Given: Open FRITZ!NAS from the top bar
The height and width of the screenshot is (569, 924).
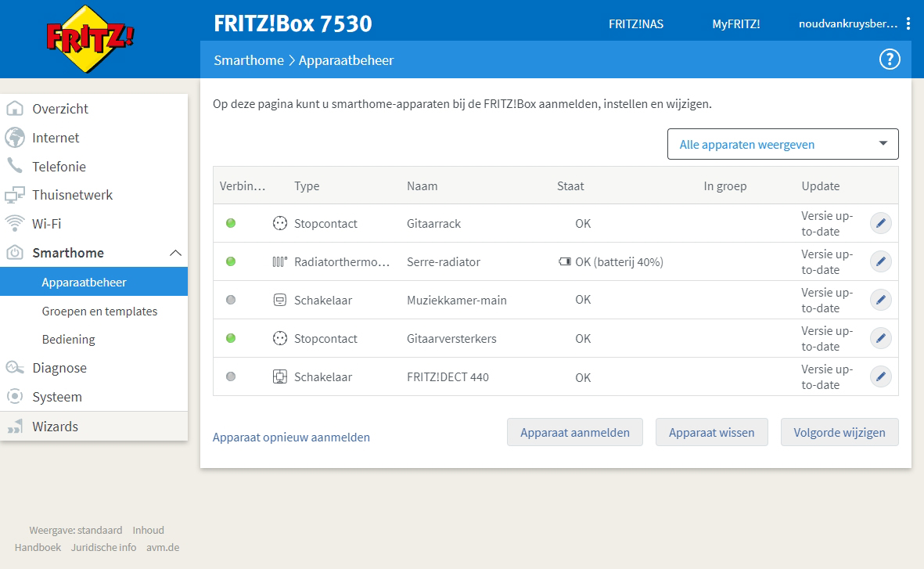Looking at the screenshot, I should click(x=636, y=23).
